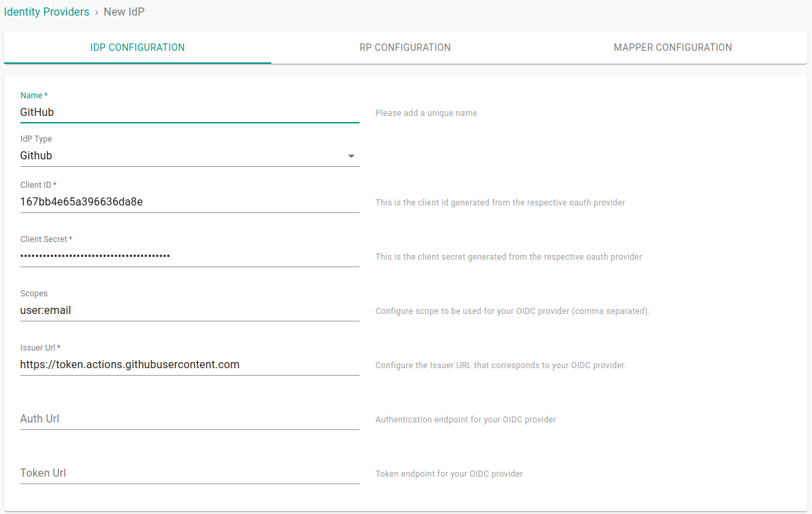Click the Client ID label
This screenshot has height=514, width=812.
pyautogui.click(x=38, y=185)
